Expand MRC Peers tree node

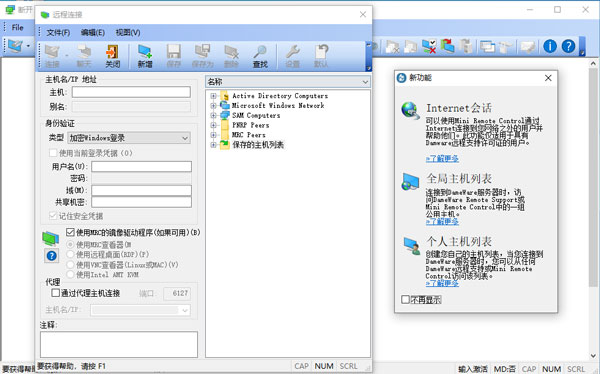[213, 135]
